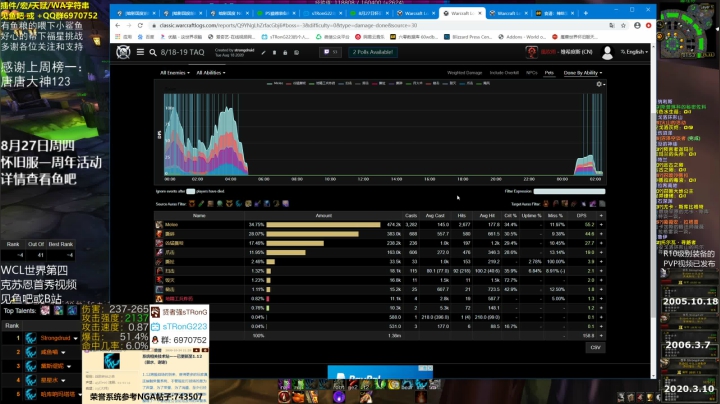Expand the row with 383.0k amount
The height and width of the screenshot is (404, 720).
click(x=601, y=234)
